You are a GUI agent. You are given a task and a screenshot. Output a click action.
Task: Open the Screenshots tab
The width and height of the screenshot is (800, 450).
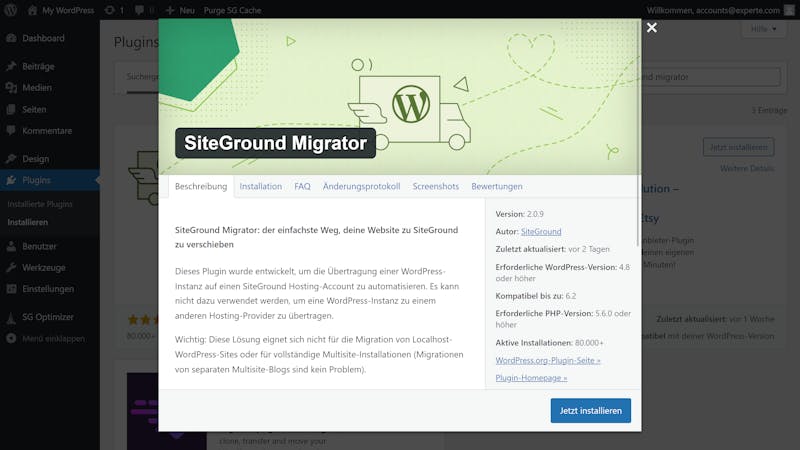click(436, 186)
